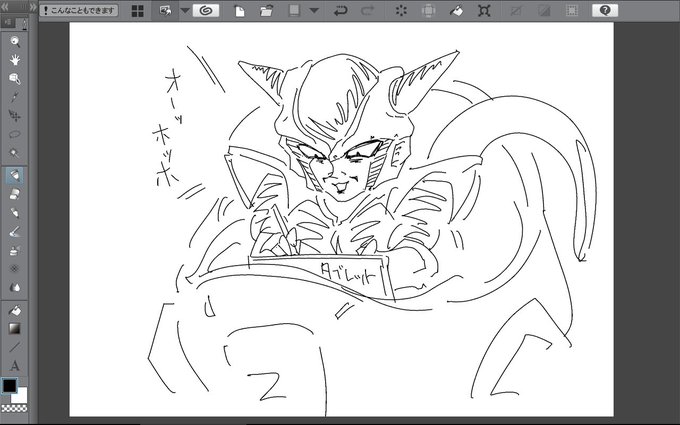The height and width of the screenshot is (425, 680).
Task: Select the black main color swatch
Action: (x=10, y=386)
